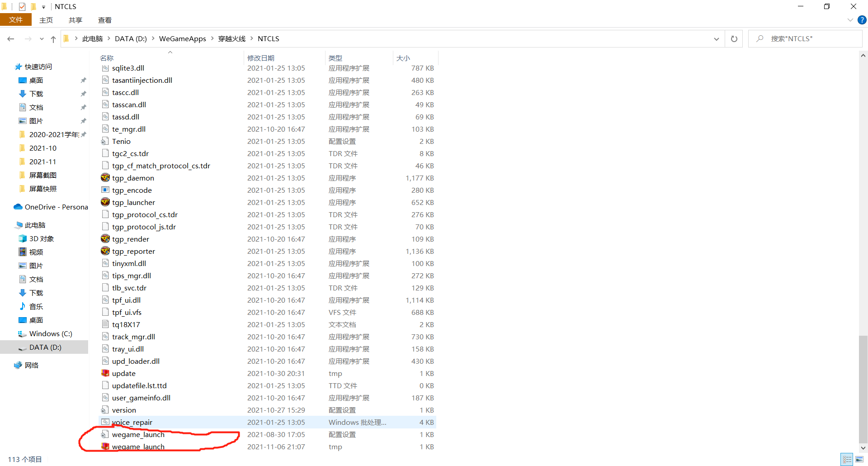Switch to details view icon in status bar

(x=847, y=459)
